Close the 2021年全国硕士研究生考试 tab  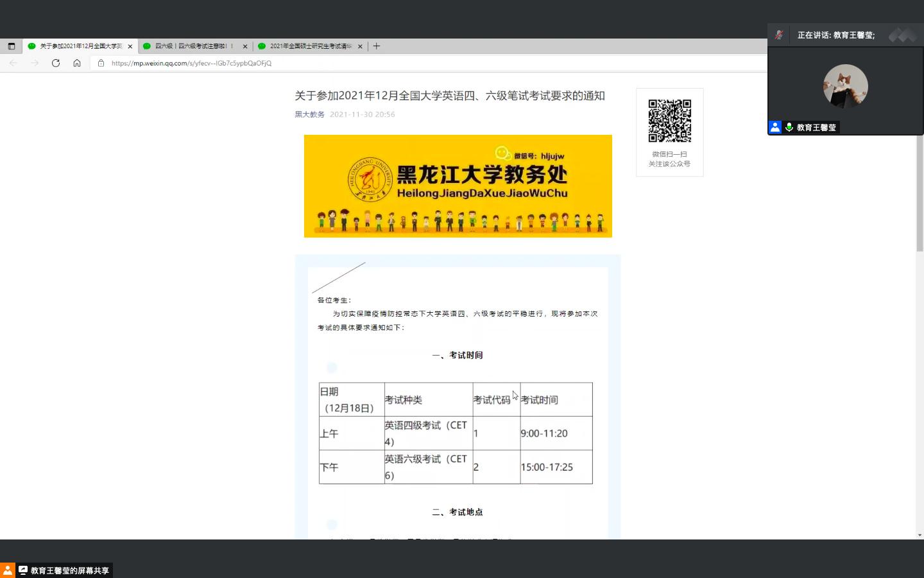pos(360,46)
